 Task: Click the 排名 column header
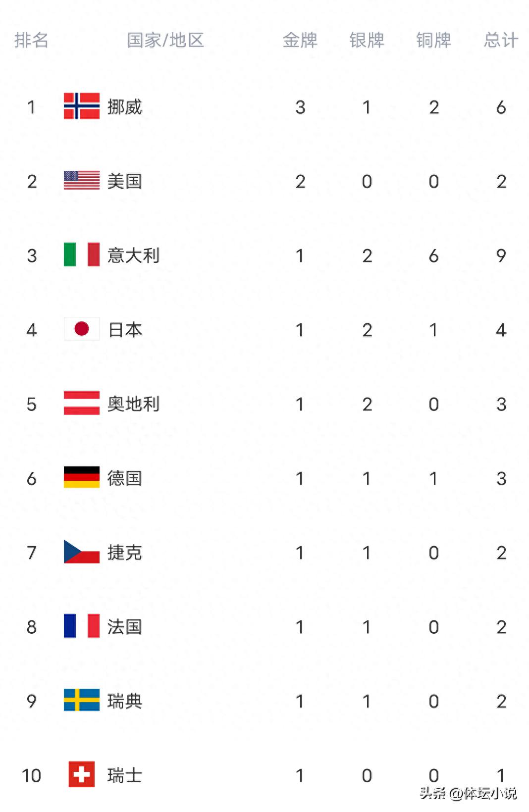[32, 40]
